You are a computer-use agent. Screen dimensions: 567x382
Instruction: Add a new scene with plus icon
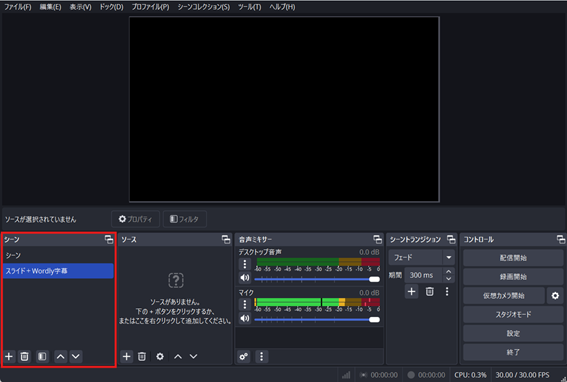pyautogui.click(x=9, y=357)
